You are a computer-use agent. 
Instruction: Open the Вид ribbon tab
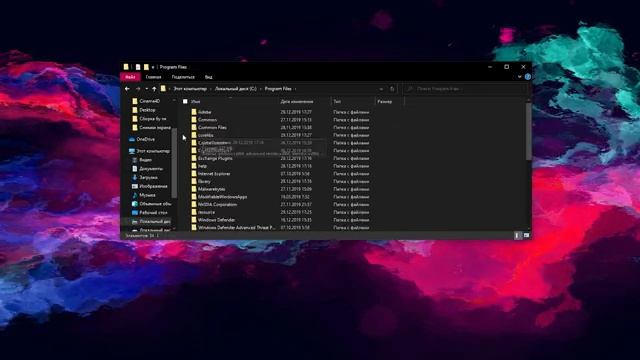click(209, 77)
